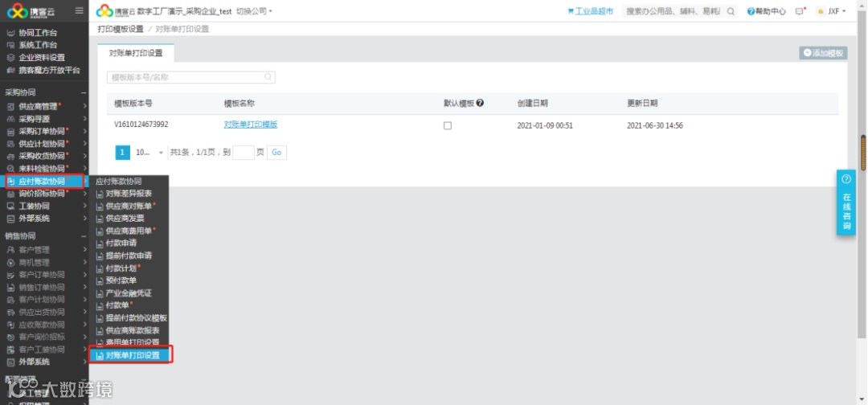The width and height of the screenshot is (868, 405).
Task: Click 模板名称 column header
Action: (x=240, y=104)
